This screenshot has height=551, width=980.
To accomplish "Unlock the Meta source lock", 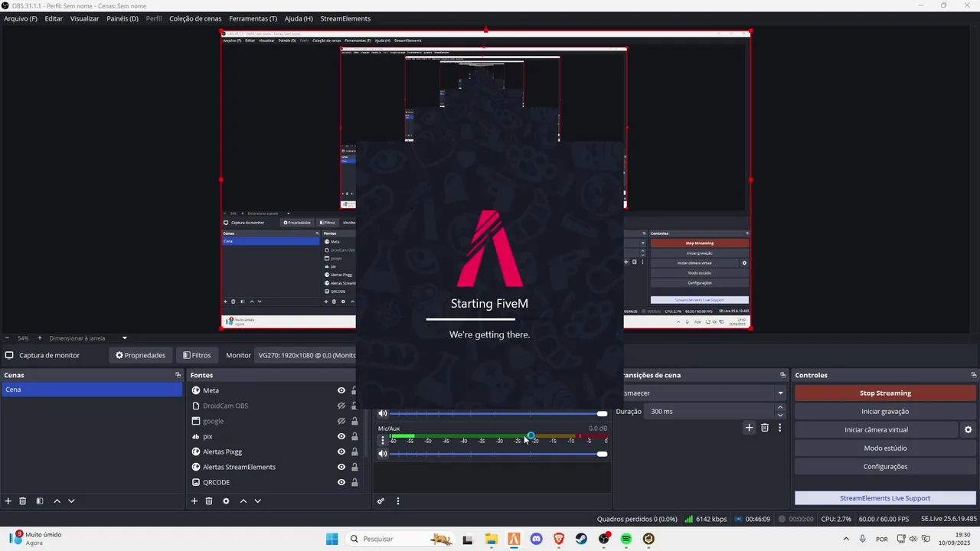I will (x=354, y=390).
